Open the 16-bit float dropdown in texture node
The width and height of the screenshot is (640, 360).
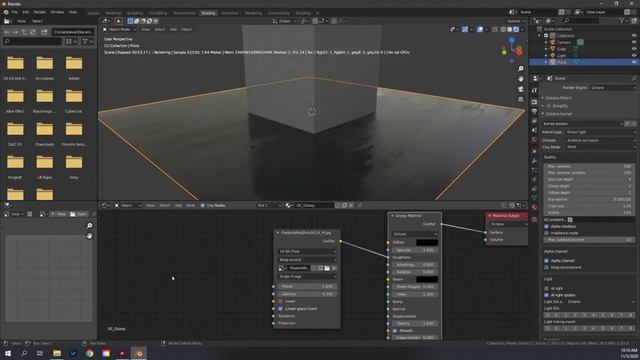click(307, 251)
